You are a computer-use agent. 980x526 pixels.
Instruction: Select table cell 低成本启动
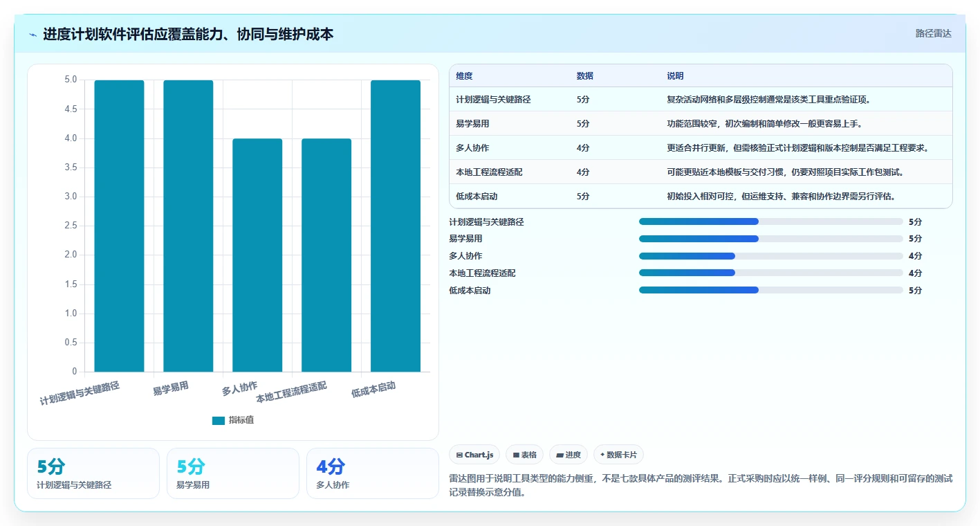point(477,197)
